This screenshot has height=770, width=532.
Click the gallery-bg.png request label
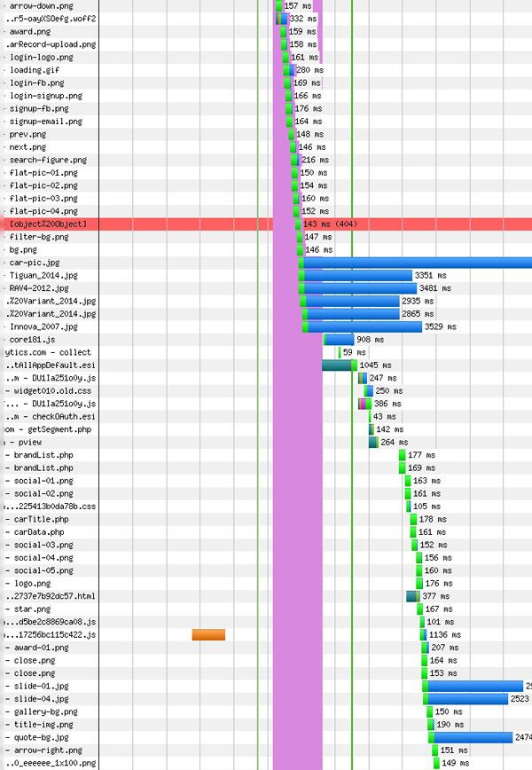click(41, 711)
